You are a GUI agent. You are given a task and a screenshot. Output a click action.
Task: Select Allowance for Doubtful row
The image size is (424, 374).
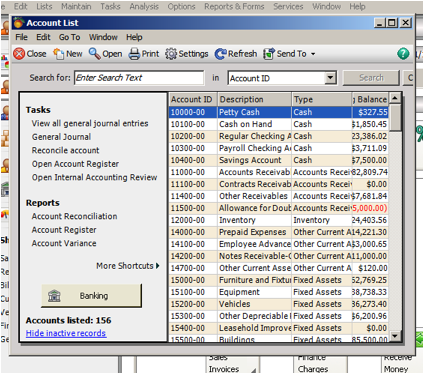point(278,208)
